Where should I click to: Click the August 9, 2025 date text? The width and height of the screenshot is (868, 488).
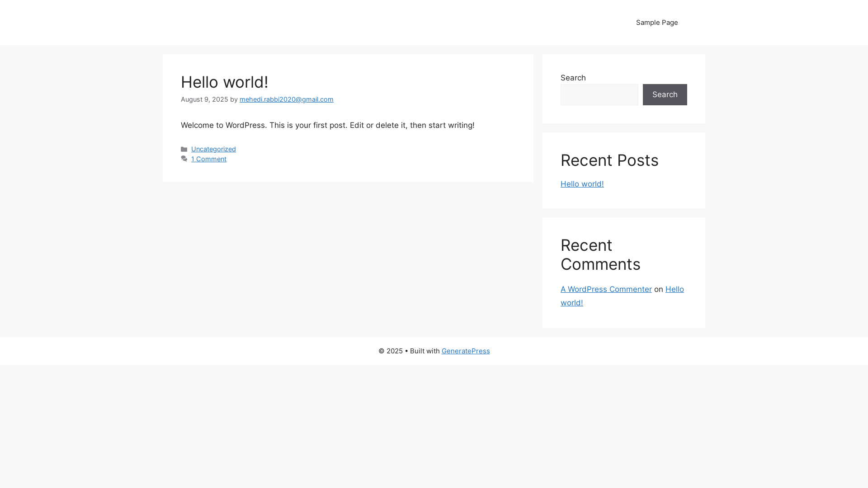coord(204,99)
